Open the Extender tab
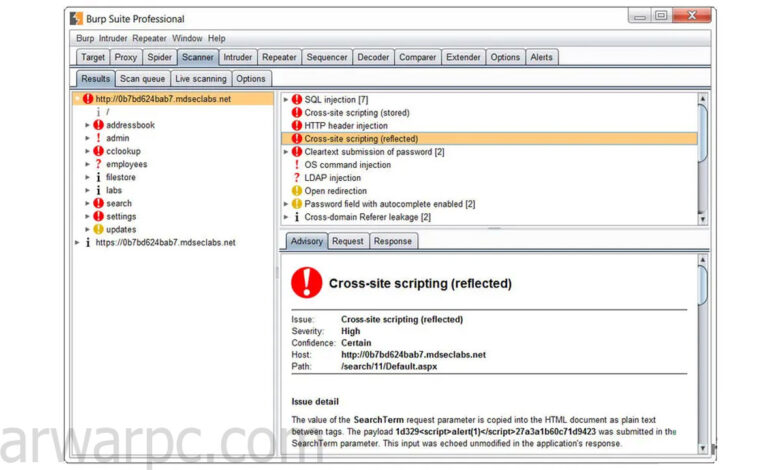This screenshot has width=780, height=470. (463, 57)
